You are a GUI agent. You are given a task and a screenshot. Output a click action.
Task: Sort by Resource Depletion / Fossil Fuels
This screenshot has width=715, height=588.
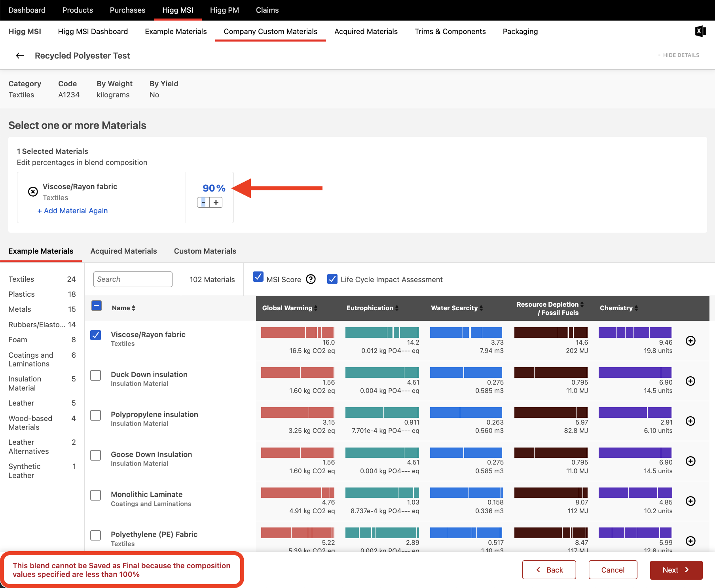(x=550, y=308)
